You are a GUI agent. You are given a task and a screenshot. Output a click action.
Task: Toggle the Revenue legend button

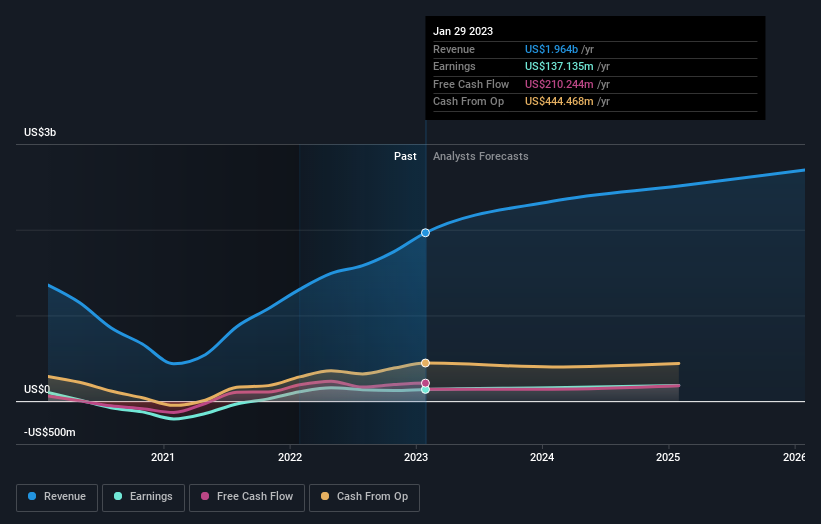(57, 497)
